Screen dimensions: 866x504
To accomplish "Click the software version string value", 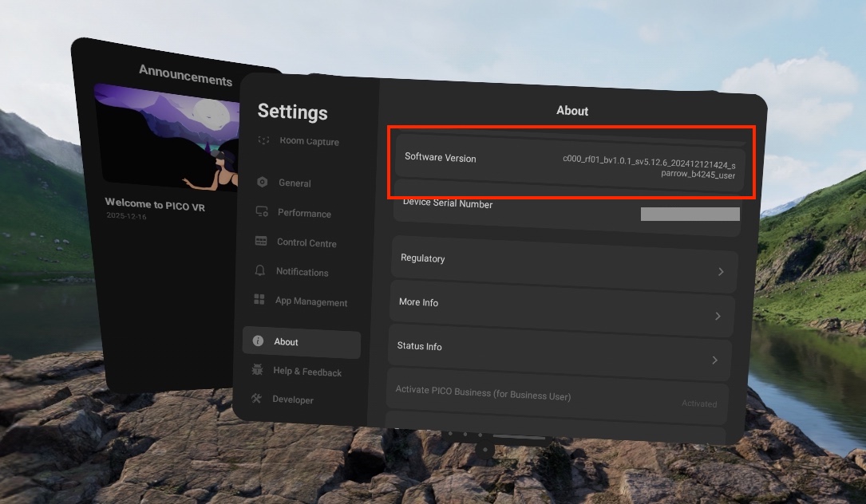I will (649, 166).
